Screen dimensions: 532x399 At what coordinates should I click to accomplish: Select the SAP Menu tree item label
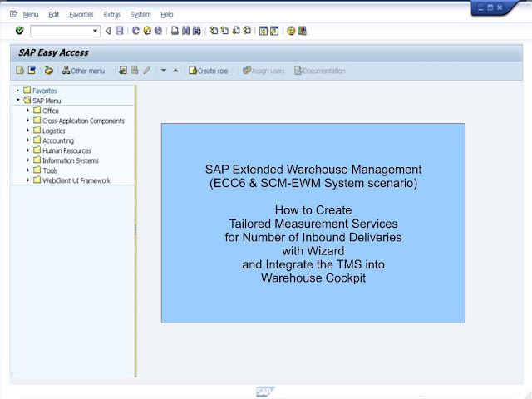(47, 101)
